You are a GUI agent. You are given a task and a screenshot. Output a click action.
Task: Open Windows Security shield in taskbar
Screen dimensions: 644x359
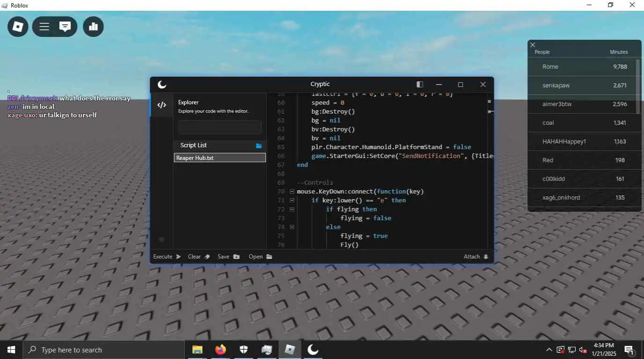pos(243,350)
